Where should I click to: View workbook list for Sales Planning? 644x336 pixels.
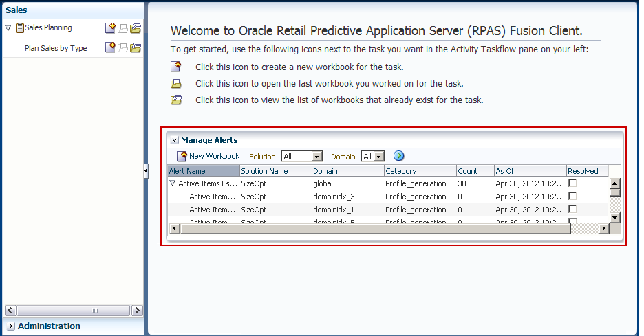(136, 28)
